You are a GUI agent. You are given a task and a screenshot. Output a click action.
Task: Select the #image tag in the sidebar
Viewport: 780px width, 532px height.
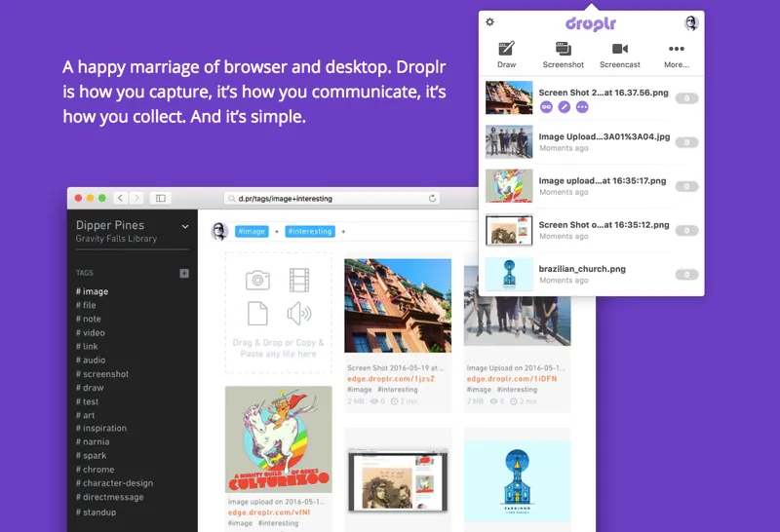[x=92, y=291]
